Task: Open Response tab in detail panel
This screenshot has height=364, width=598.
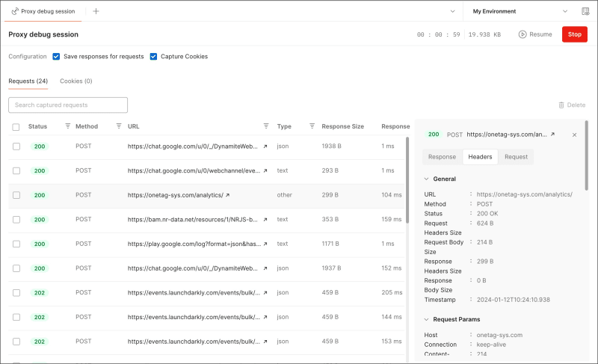Action: 442,157
